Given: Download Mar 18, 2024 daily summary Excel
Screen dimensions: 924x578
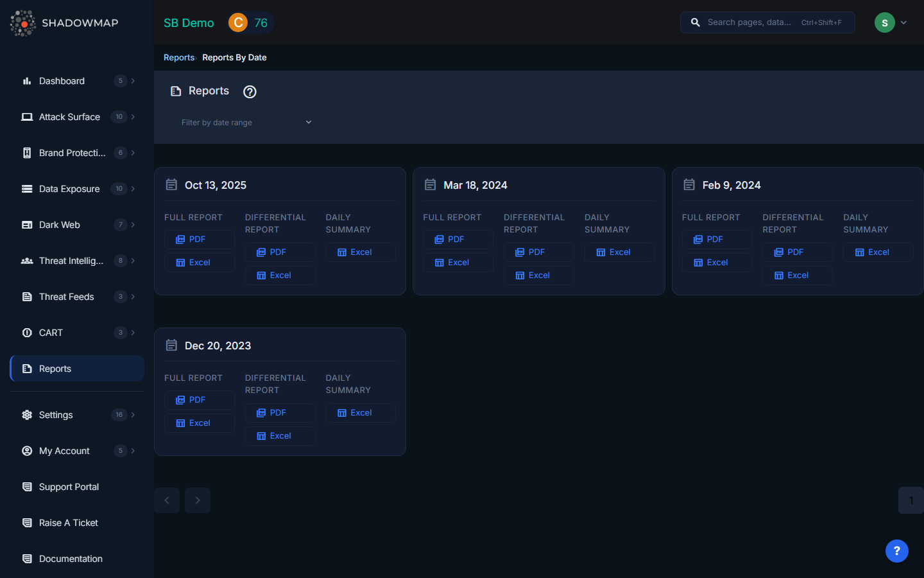Looking at the screenshot, I should (619, 252).
